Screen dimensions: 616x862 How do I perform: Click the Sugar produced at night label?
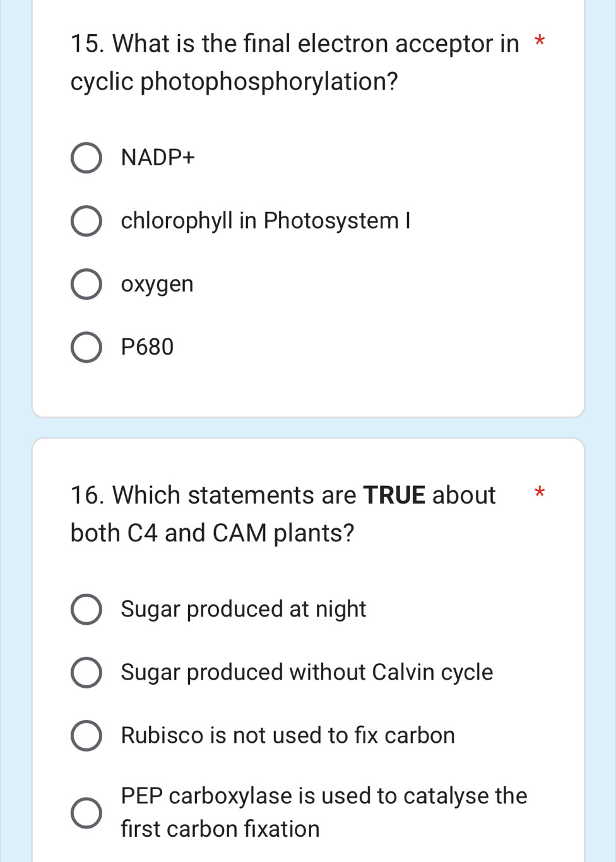pos(243,610)
